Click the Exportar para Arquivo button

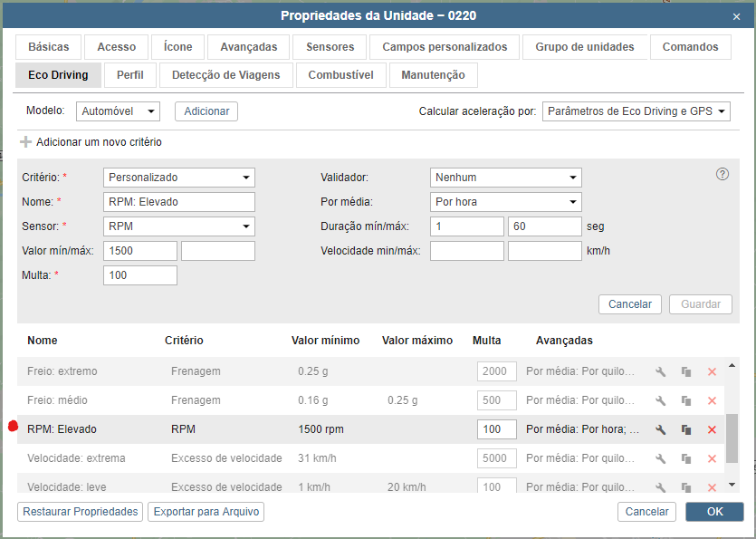coord(206,512)
